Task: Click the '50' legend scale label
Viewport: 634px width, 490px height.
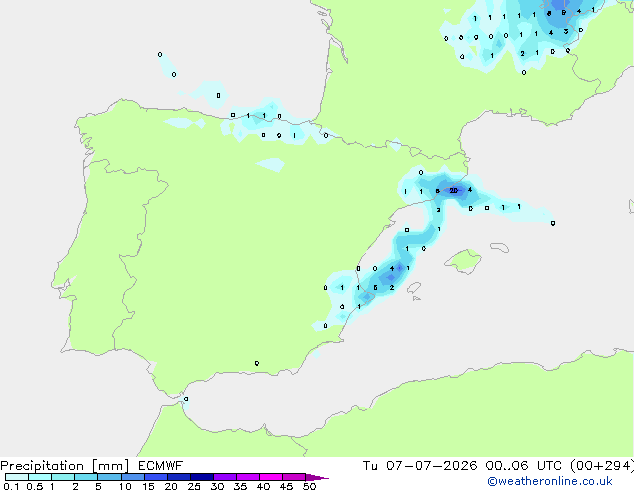Action: click(309, 486)
